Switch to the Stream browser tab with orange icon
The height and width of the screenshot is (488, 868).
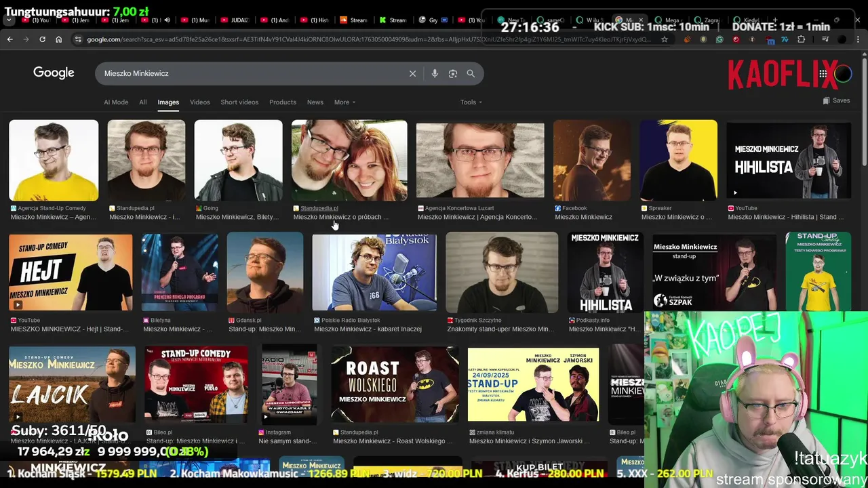(354, 20)
